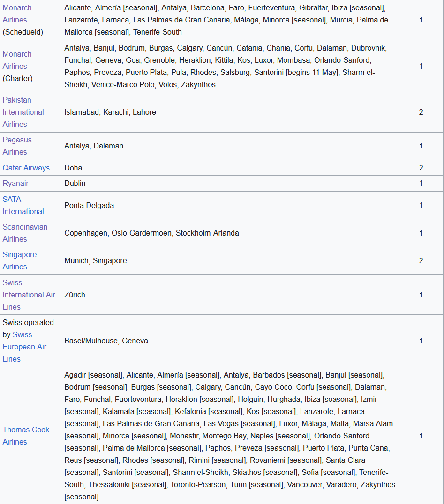Click the Zürich destination text
444x504 pixels.
point(75,295)
